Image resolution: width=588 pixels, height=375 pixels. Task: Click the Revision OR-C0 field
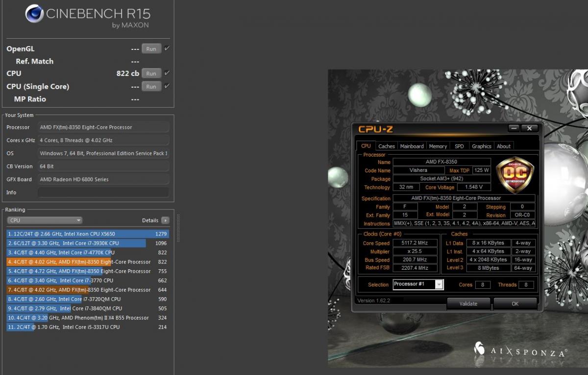(x=522, y=215)
